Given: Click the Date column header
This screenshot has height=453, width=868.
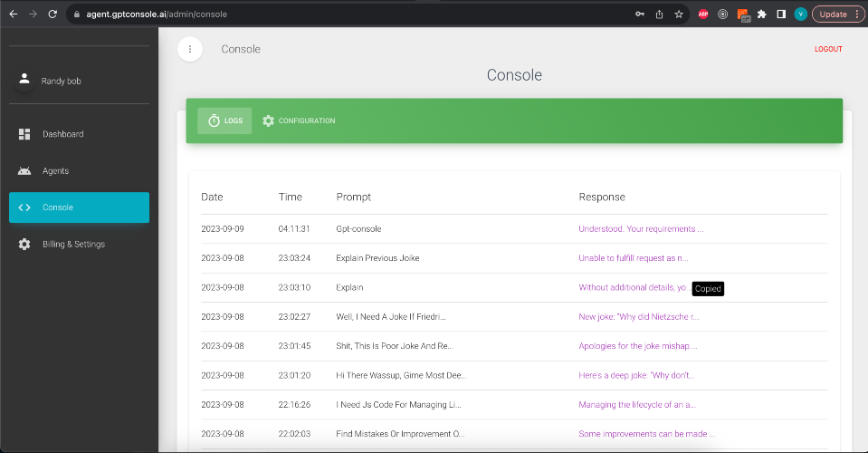Looking at the screenshot, I should point(212,198).
